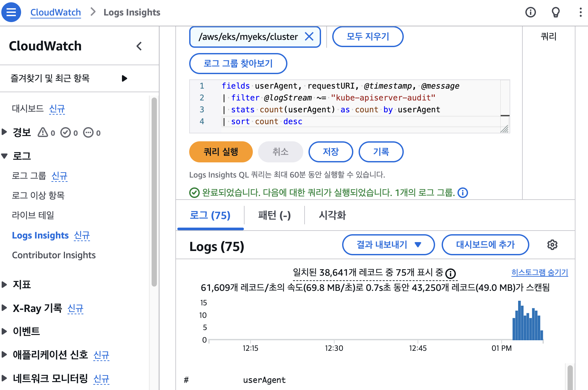
Task: Remove the /aws/eks/myeks/cluster log group chip
Action: [309, 37]
